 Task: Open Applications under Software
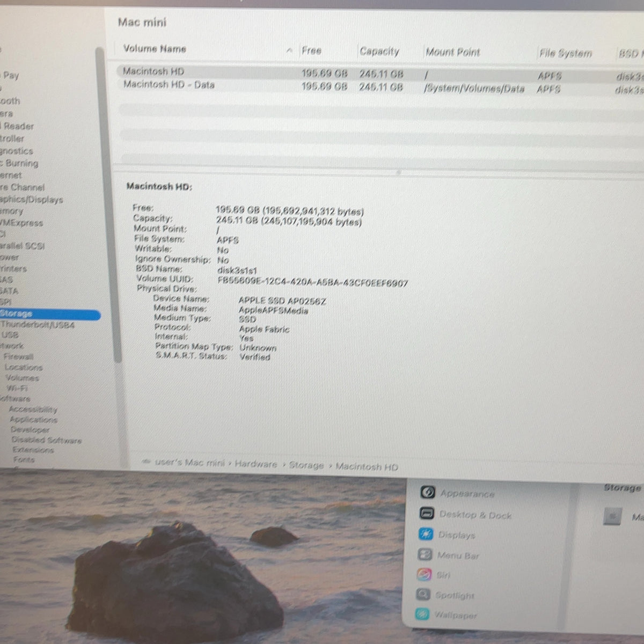point(33,420)
